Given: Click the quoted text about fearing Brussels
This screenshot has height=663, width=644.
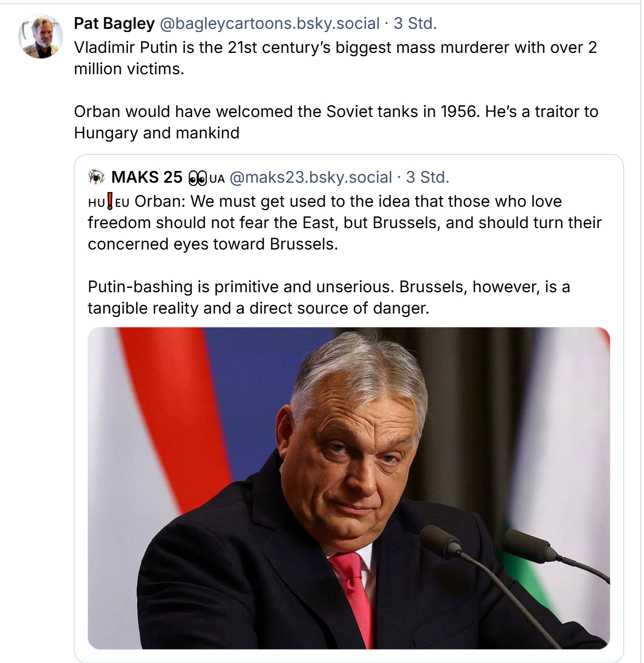Looking at the screenshot, I should pyautogui.click(x=344, y=223).
